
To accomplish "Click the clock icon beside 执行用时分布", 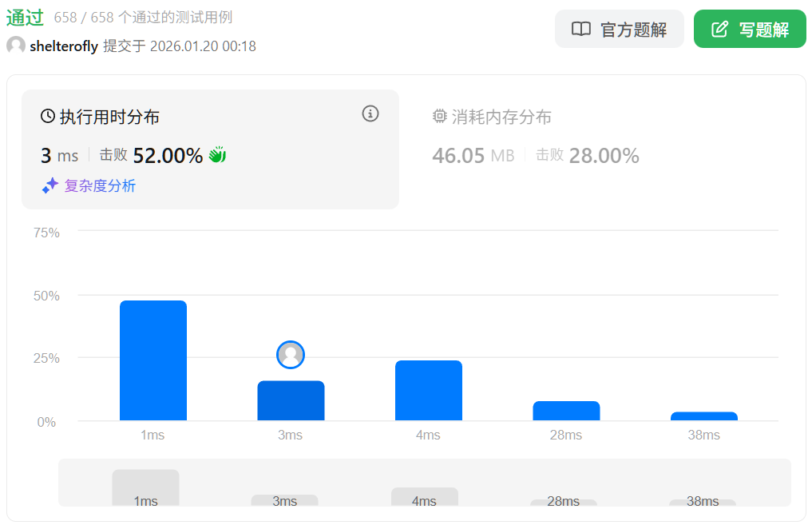I will click(x=48, y=117).
